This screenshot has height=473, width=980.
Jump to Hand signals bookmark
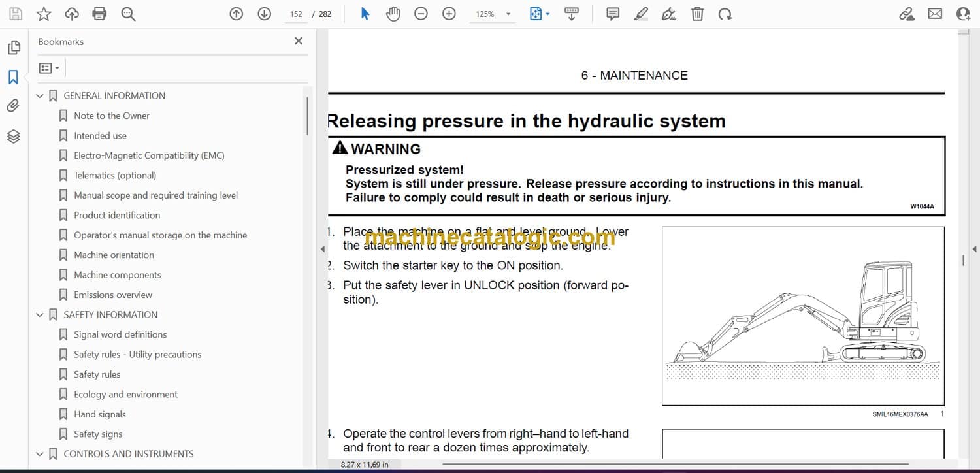(99, 414)
